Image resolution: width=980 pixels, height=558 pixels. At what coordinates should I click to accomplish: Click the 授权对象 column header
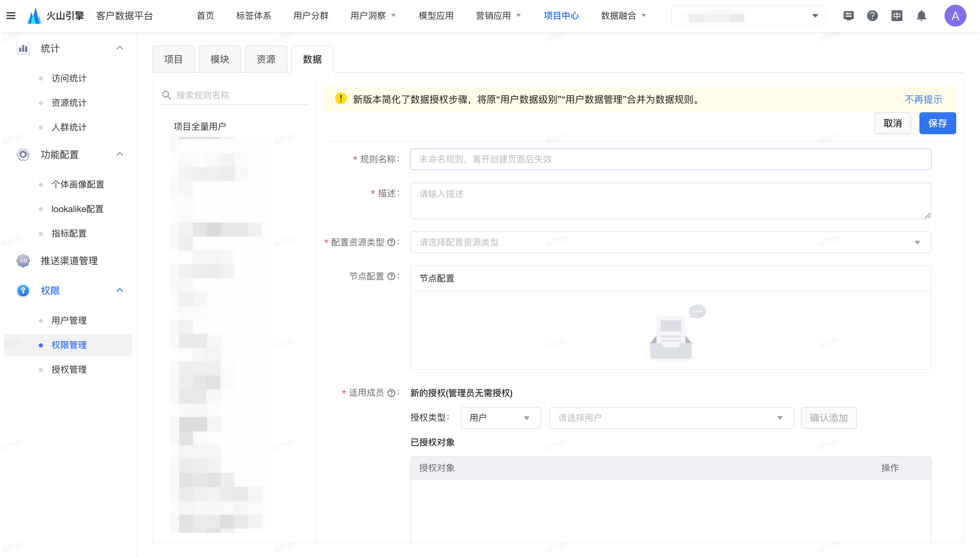[437, 467]
